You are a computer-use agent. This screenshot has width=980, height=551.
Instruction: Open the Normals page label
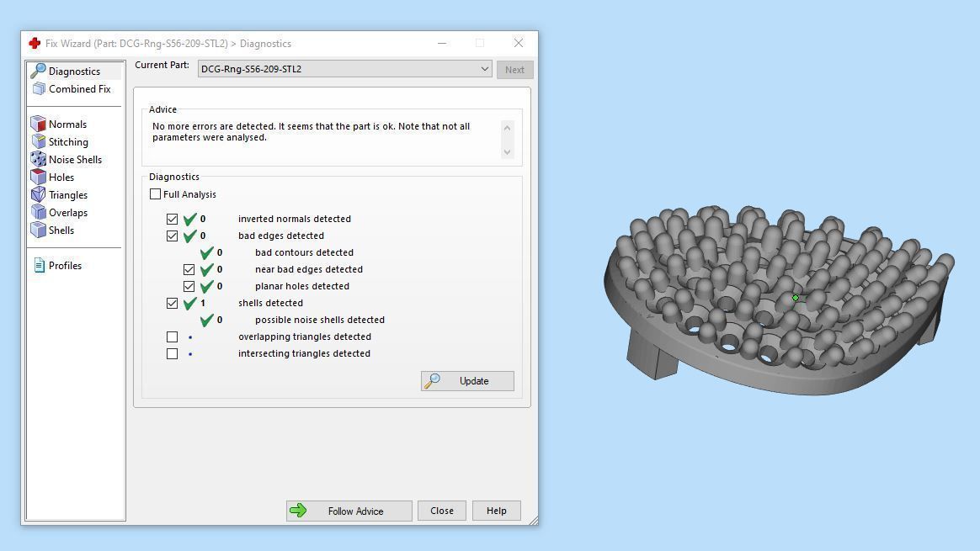67,125
